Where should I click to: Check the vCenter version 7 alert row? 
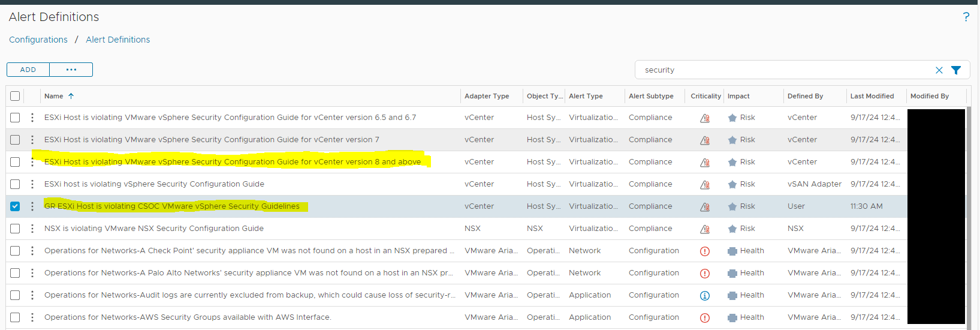point(15,140)
